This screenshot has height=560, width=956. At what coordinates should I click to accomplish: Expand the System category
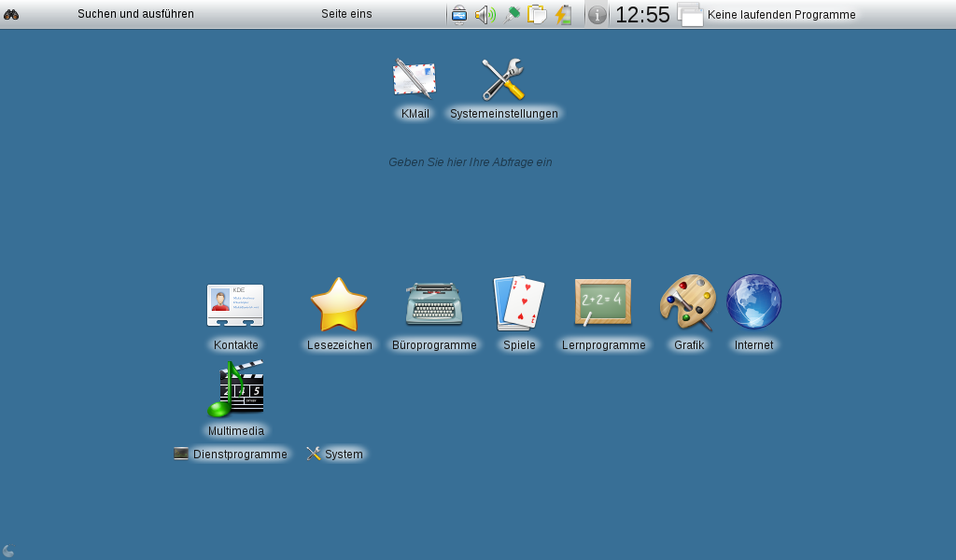point(335,454)
